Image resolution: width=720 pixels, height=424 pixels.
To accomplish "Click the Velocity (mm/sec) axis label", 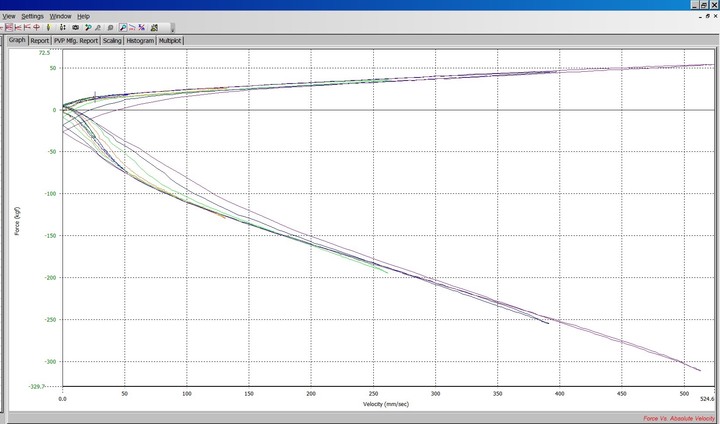I will click(x=386, y=404).
